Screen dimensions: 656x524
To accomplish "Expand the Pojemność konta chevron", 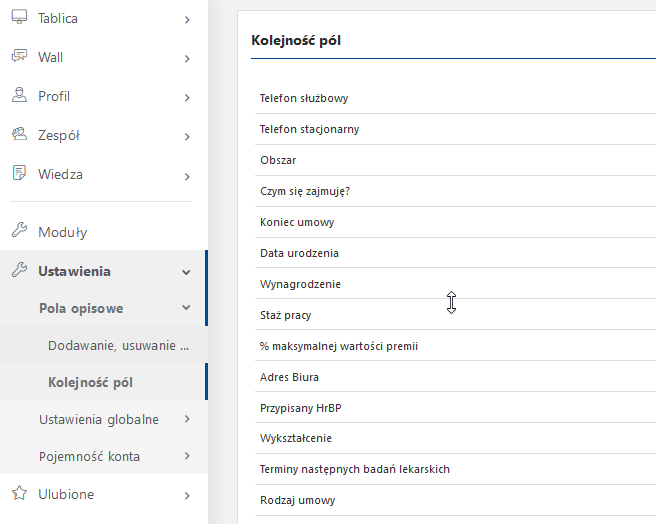I will [x=187, y=456].
